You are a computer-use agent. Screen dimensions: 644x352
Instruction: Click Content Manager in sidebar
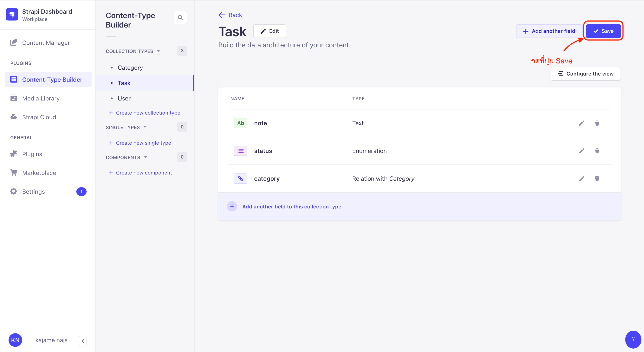[x=46, y=42]
